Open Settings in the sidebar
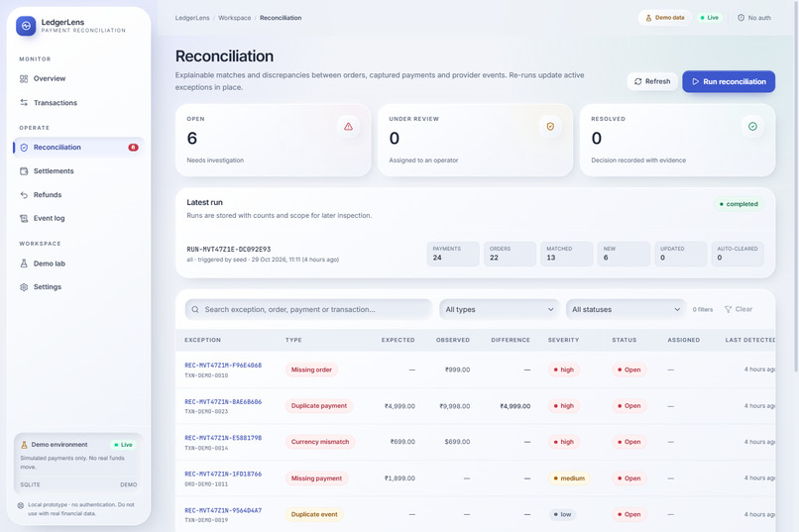 [x=78, y=286]
